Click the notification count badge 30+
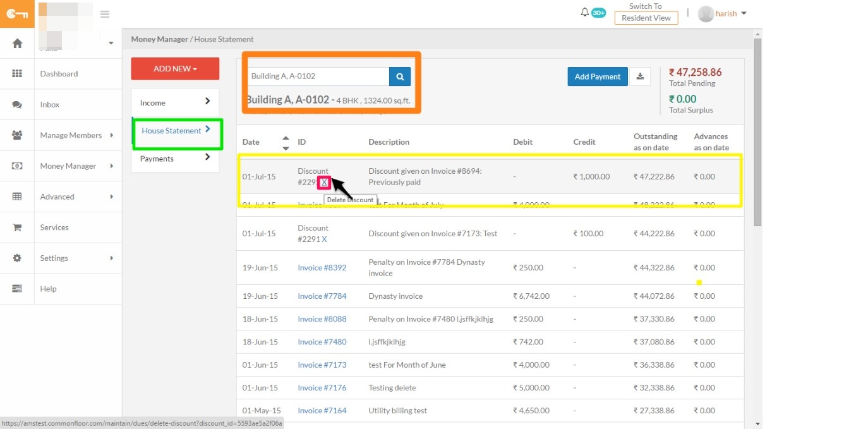Viewport: 868px width, 429px height. [598, 13]
